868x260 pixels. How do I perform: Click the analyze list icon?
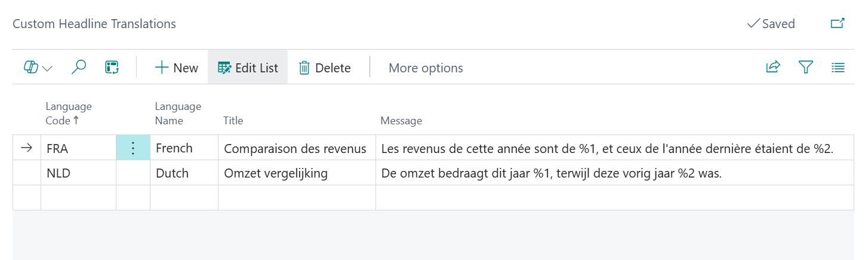point(112,68)
